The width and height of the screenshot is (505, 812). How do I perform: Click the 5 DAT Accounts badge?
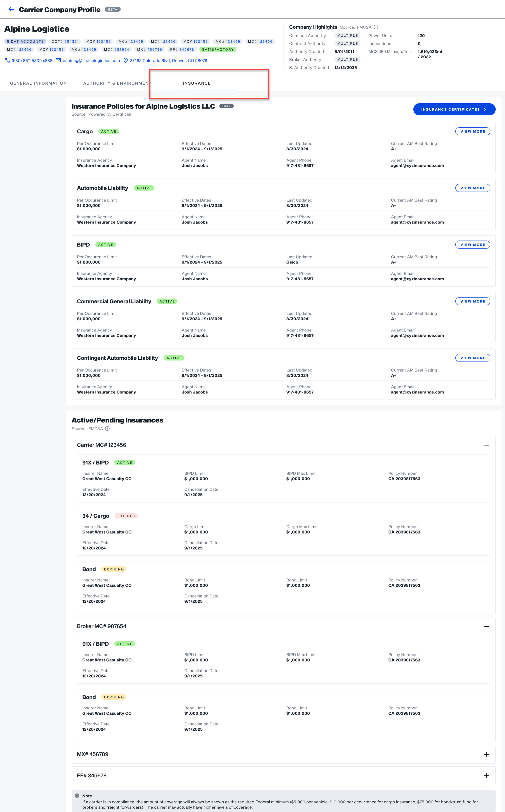click(25, 41)
